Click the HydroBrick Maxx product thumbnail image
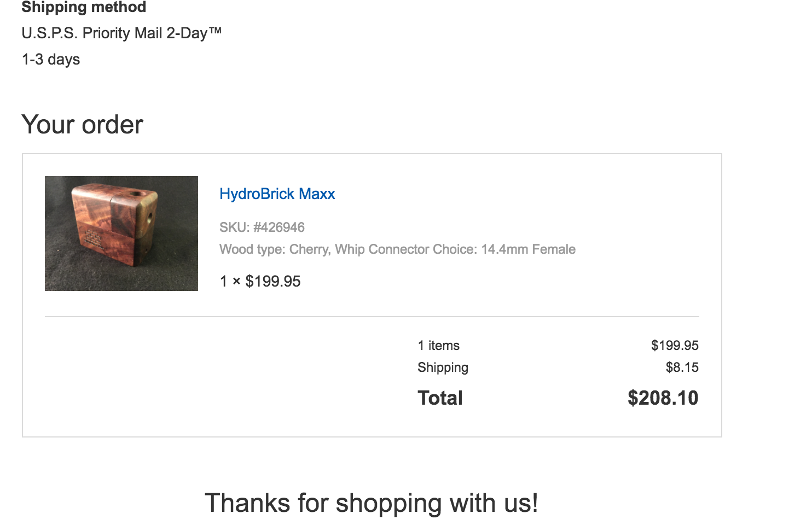Image resolution: width=812 pixels, height=525 pixels. (x=121, y=234)
